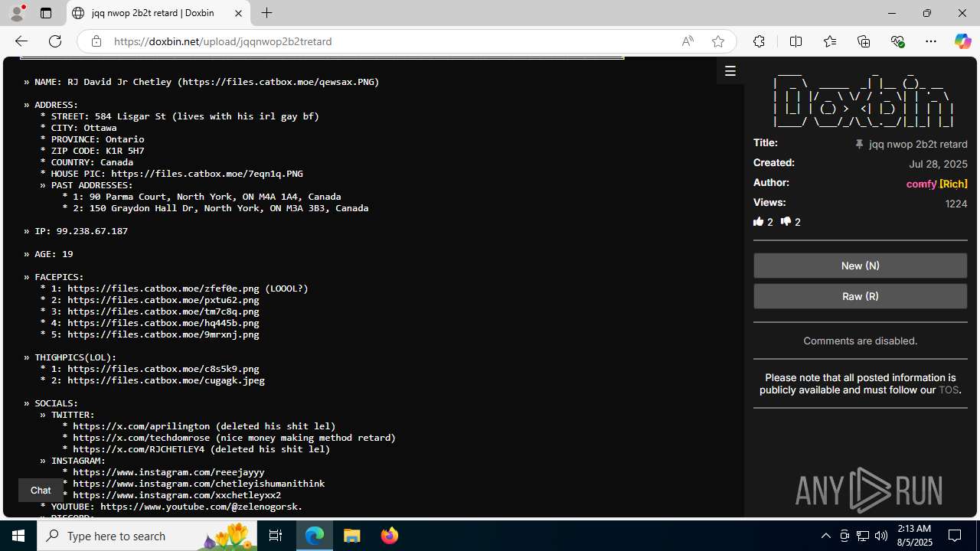Activate the Read aloud icon
Image resolution: width=980 pixels, height=551 pixels.
pos(688,41)
